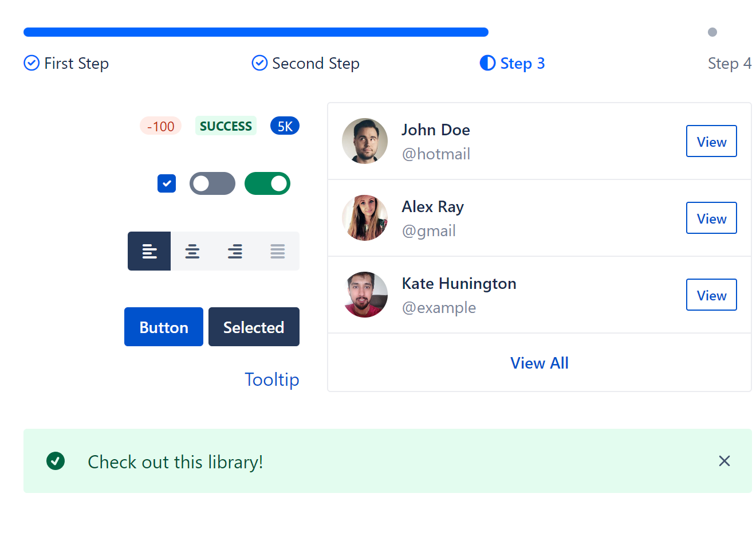Open the Tooltip link
Image resolution: width=756 pixels, height=548 pixels.
point(272,379)
